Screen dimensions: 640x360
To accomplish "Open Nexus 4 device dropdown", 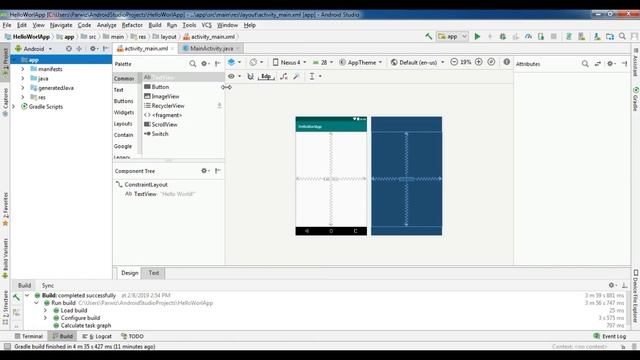I will [x=289, y=62].
